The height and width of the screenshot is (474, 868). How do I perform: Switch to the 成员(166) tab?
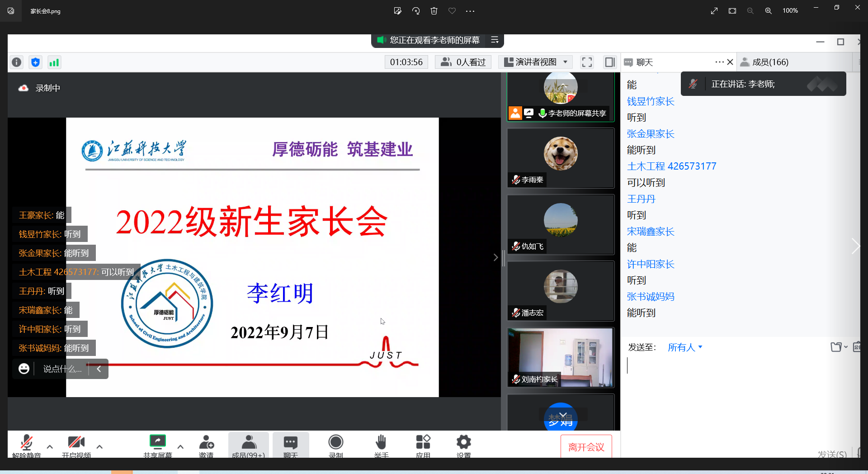click(770, 62)
